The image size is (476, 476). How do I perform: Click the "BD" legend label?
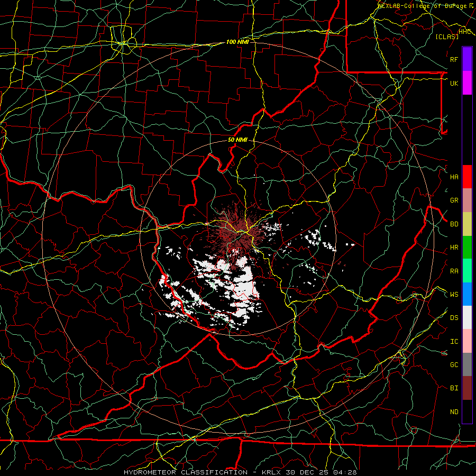tap(454, 224)
